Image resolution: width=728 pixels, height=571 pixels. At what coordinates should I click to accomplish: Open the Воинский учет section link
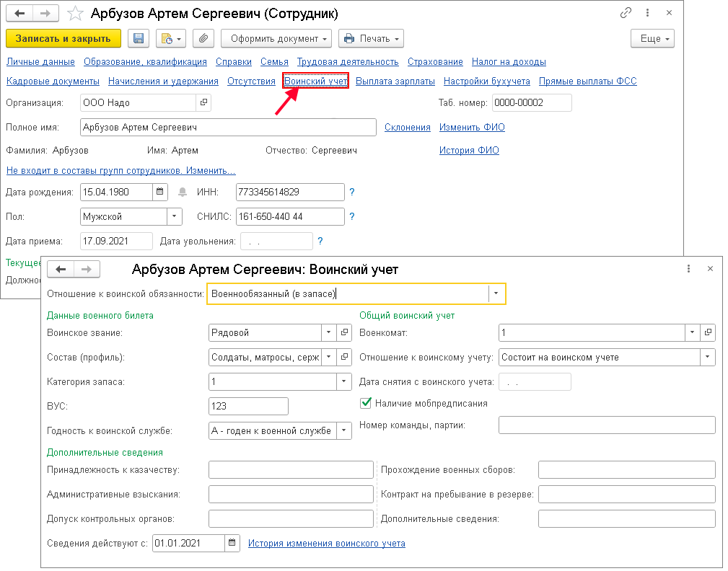click(x=316, y=81)
